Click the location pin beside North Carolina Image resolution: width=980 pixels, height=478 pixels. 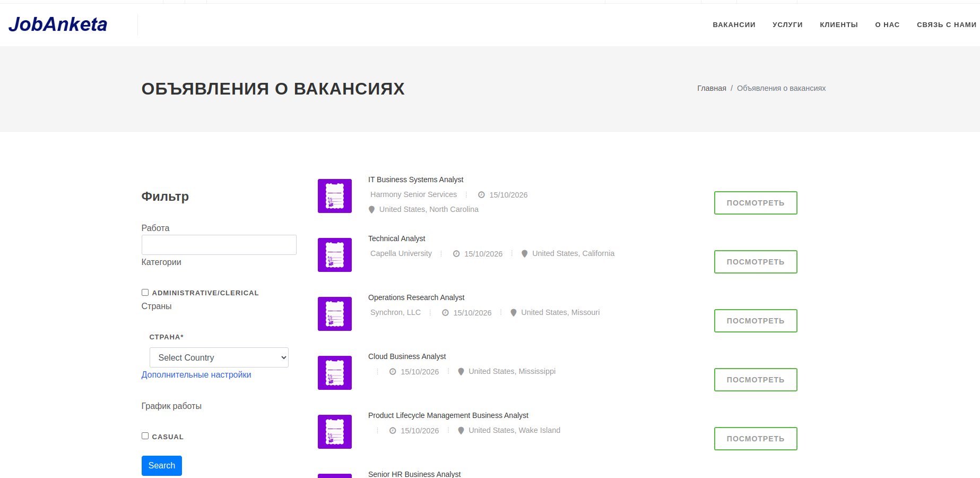pyautogui.click(x=371, y=209)
